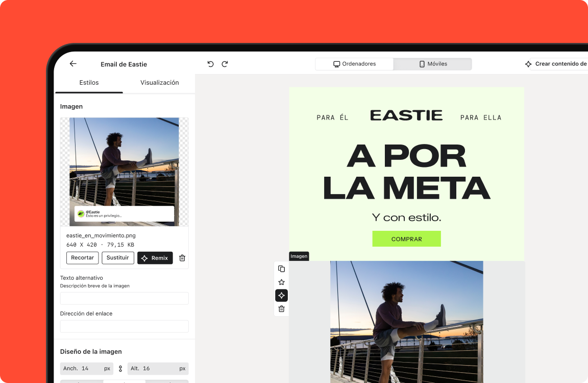Duplicate the image block with copy icon

tap(282, 269)
